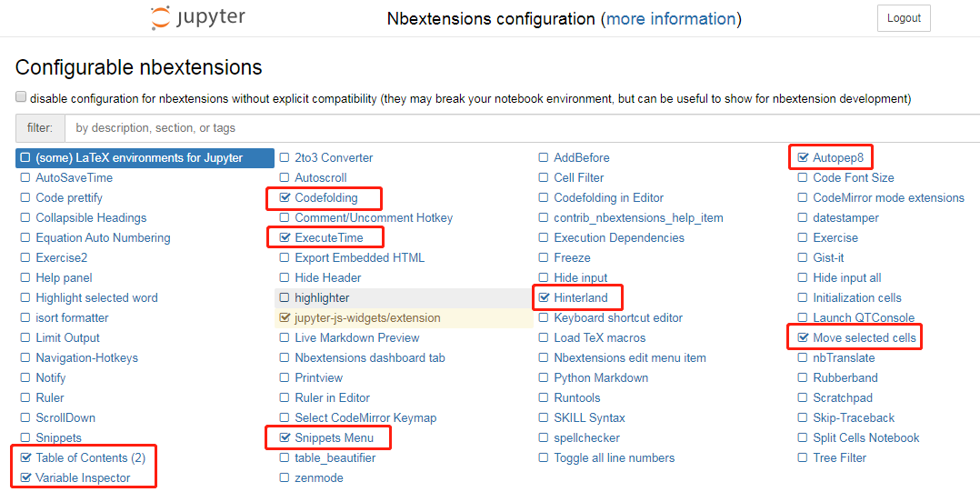Screen dimensions: 980x492
Task: Uncheck the Codefolding extension
Action: 285,197
